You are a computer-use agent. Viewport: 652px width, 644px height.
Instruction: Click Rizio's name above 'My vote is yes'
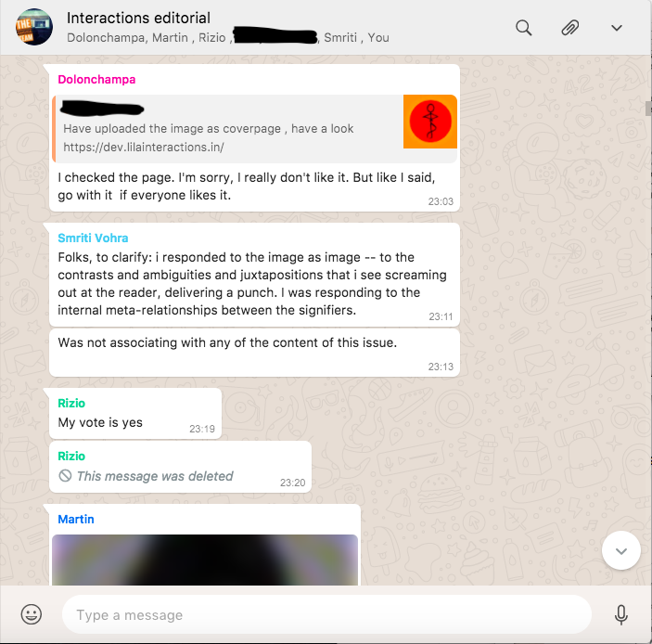[x=71, y=403]
